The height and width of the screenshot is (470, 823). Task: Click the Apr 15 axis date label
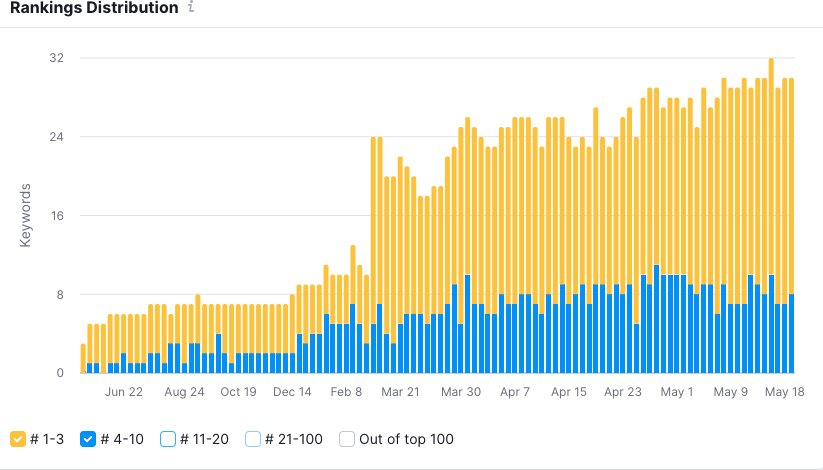[x=569, y=392]
